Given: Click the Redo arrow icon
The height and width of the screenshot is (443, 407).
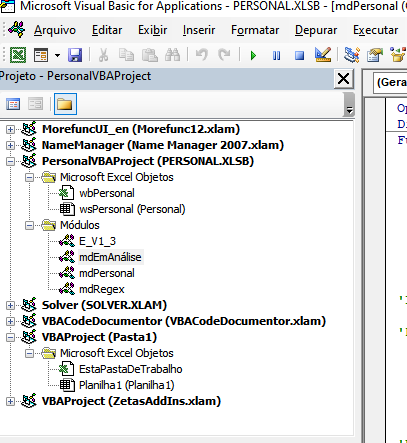Looking at the screenshot, I should coord(224,55).
